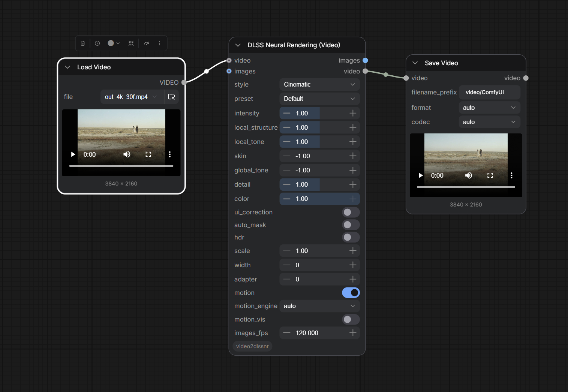
Task: Click the images input port on DLSS node
Action: [x=229, y=71]
